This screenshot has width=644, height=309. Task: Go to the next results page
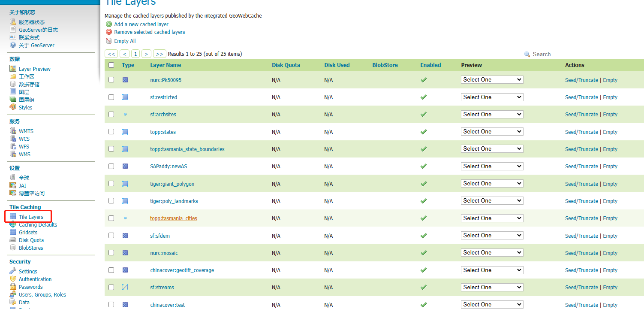point(147,54)
